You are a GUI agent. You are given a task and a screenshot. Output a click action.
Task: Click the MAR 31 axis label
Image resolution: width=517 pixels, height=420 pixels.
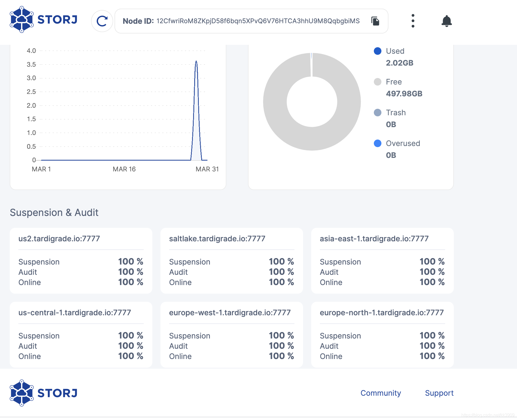point(207,169)
